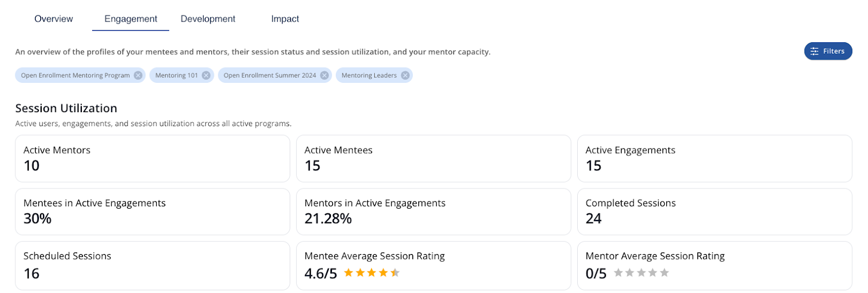Select the Active Engagements card
This screenshot has height=293, width=868.
(x=714, y=158)
